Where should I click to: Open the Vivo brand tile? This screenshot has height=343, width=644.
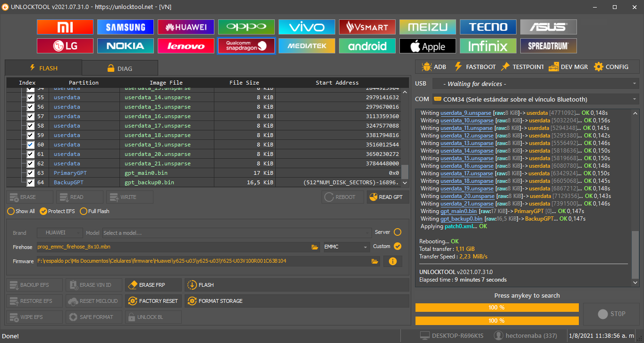point(307,27)
